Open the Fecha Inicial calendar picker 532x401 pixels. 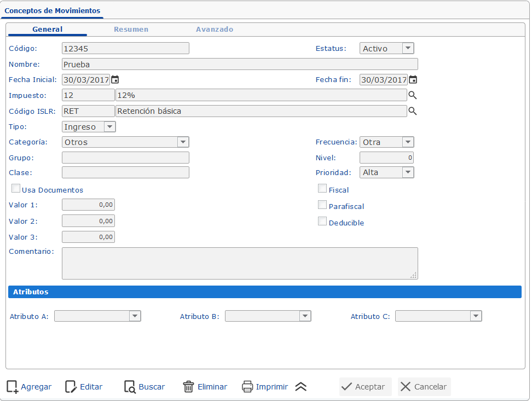(115, 80)
